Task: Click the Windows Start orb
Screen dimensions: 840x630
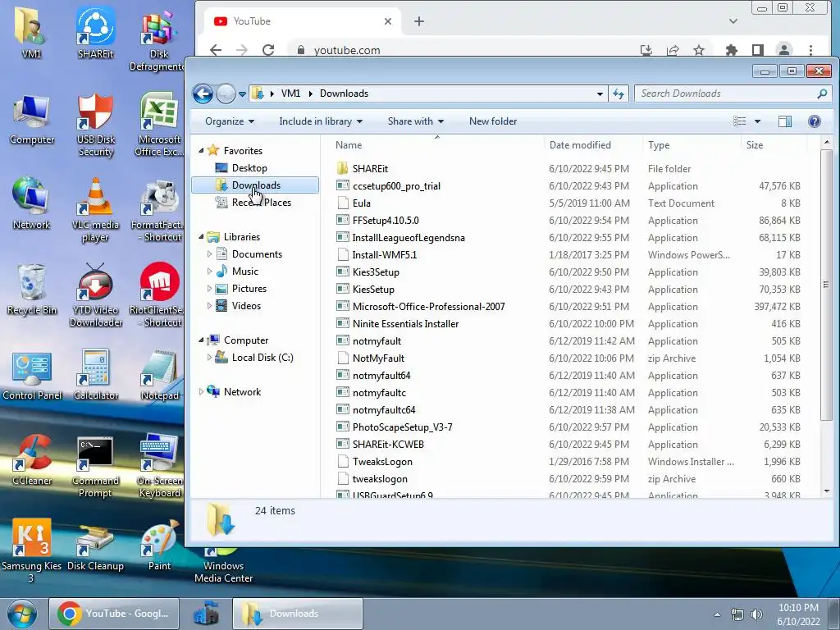Action: coord(22,614)
